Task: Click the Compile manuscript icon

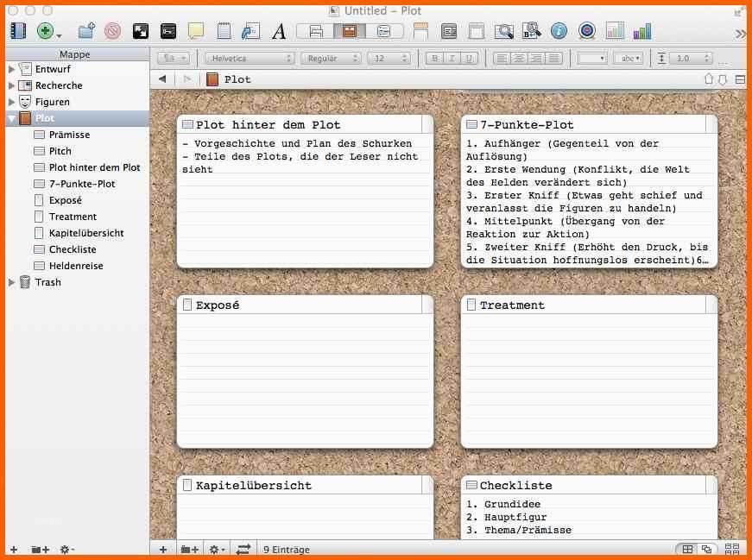Action: (x=420, y=31)
